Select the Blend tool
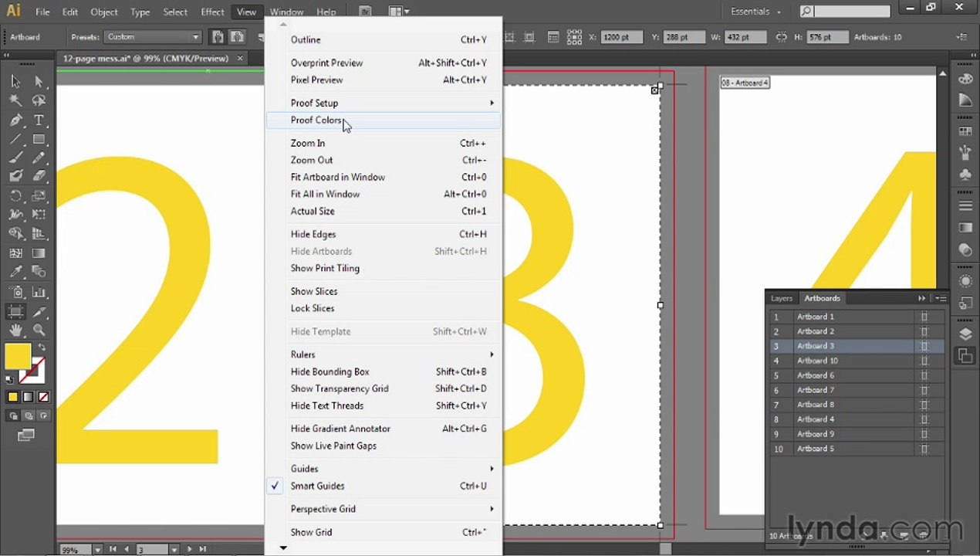The height and width of the screenshot is (556, 980). (39, 272)
